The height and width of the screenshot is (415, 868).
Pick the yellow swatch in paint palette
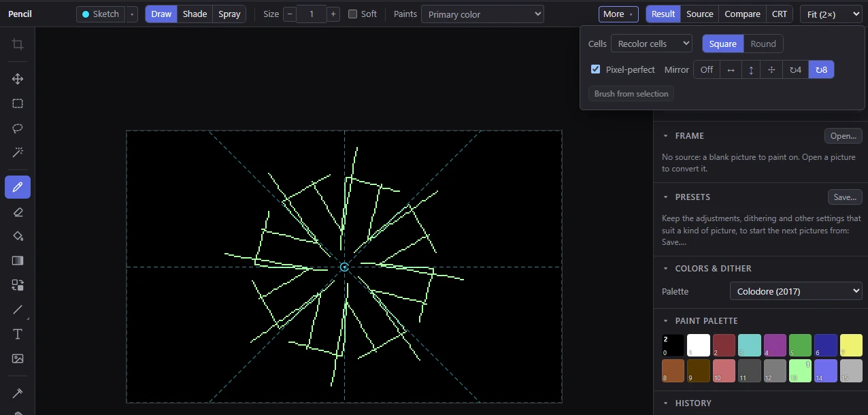pos(851,346)
